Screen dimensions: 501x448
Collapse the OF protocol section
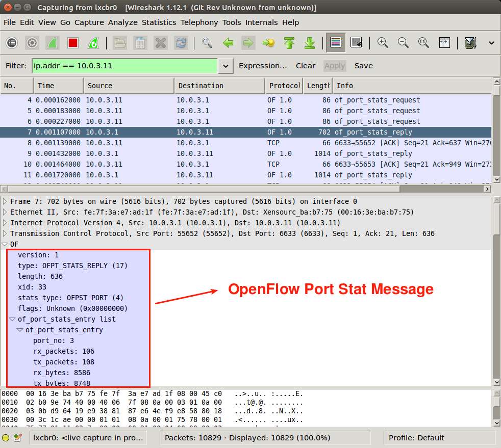pyautogui.click(x=5, y=244)
